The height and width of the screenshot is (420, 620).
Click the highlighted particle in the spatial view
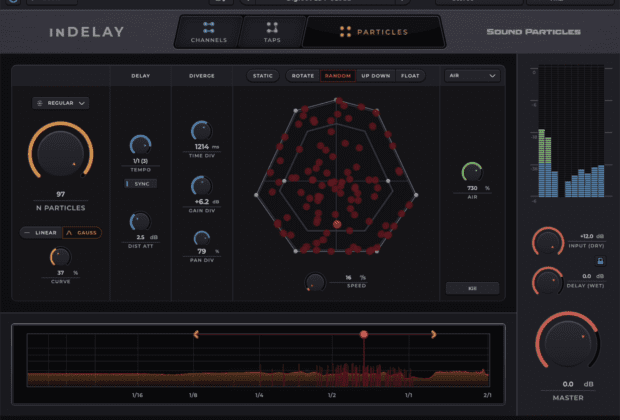click(337, 224)
